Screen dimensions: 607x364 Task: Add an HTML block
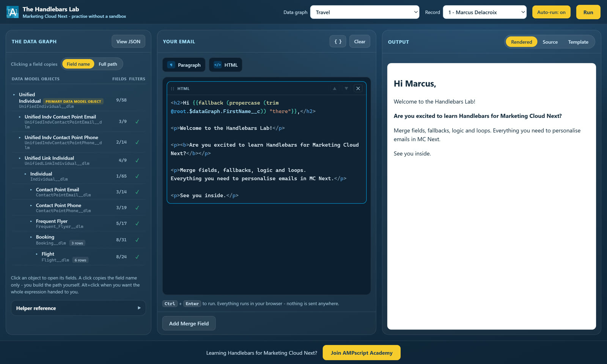[226, 65]
